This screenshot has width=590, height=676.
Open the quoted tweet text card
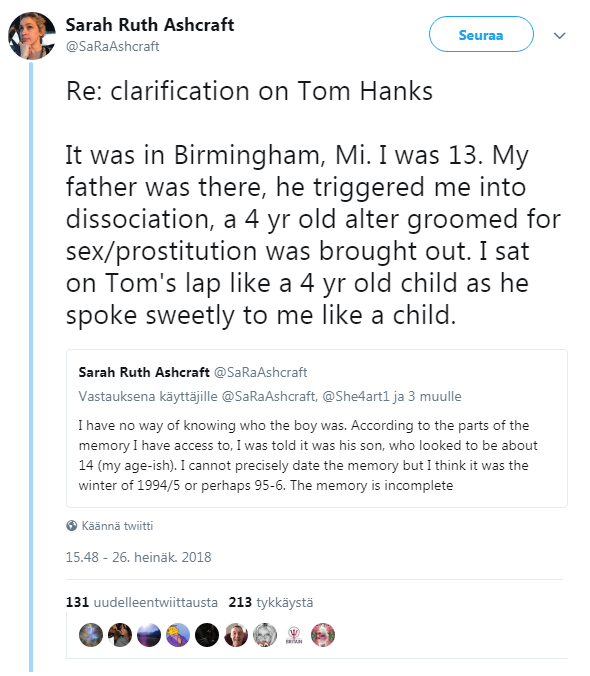pos(317,429)
